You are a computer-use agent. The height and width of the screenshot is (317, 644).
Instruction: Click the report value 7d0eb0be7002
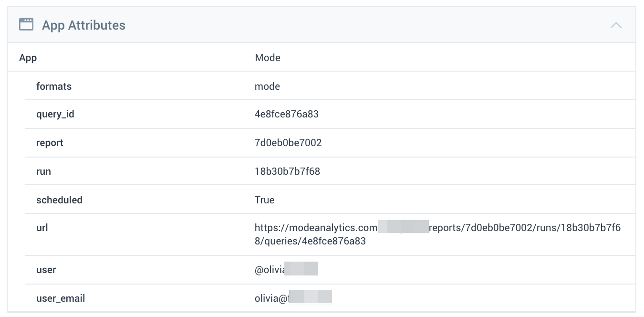pyautogui.click(x=288, y=143)
